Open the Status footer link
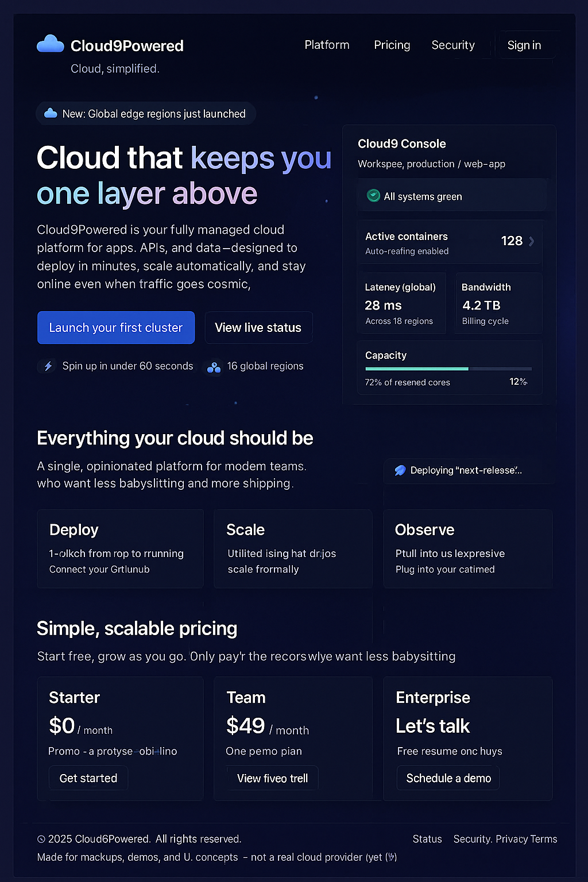This screenshot has height=882, width=588. [427, 839]
